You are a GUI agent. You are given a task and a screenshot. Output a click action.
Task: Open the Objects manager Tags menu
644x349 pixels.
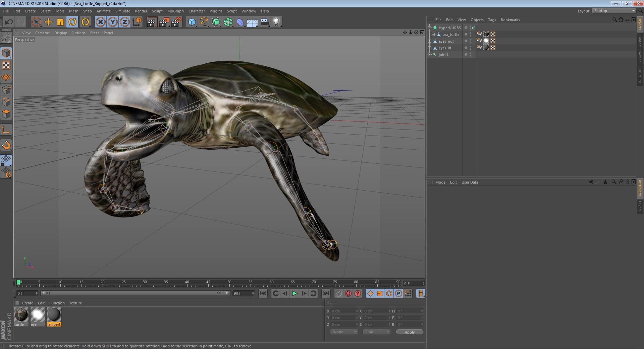click(x=492, y=20)
